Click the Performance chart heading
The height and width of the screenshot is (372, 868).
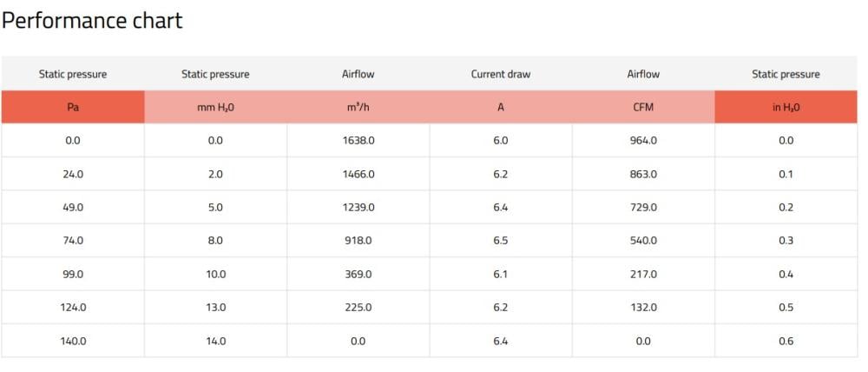click(92, 21)
